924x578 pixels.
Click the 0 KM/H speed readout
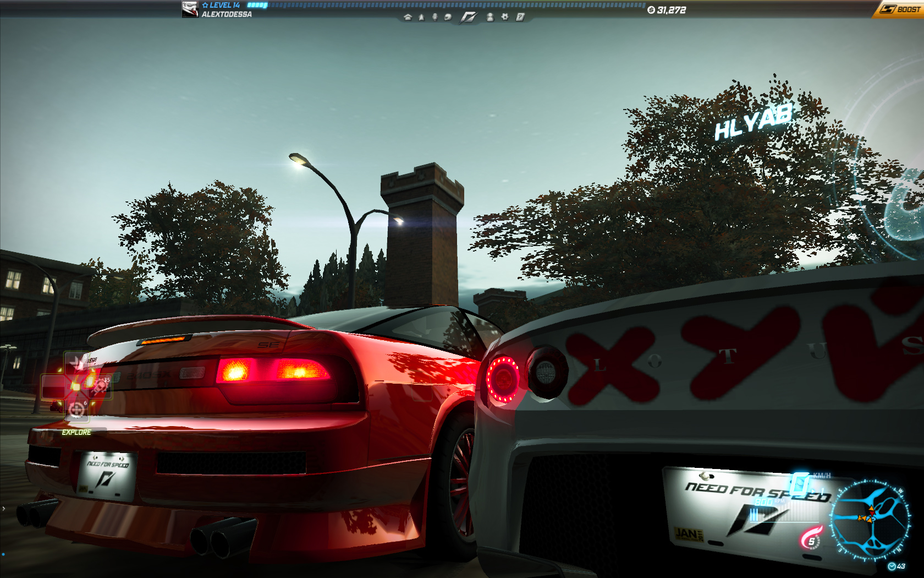[x=810, y=483]
